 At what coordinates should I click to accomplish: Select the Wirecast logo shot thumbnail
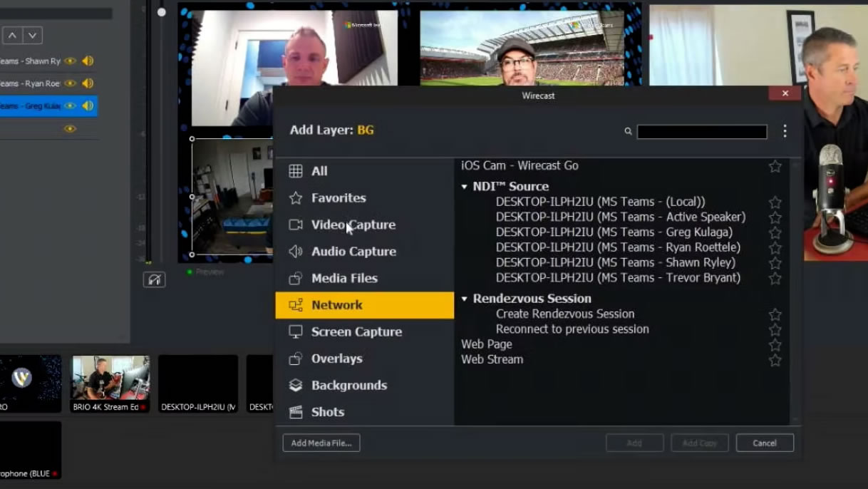[x=30, y=384]
